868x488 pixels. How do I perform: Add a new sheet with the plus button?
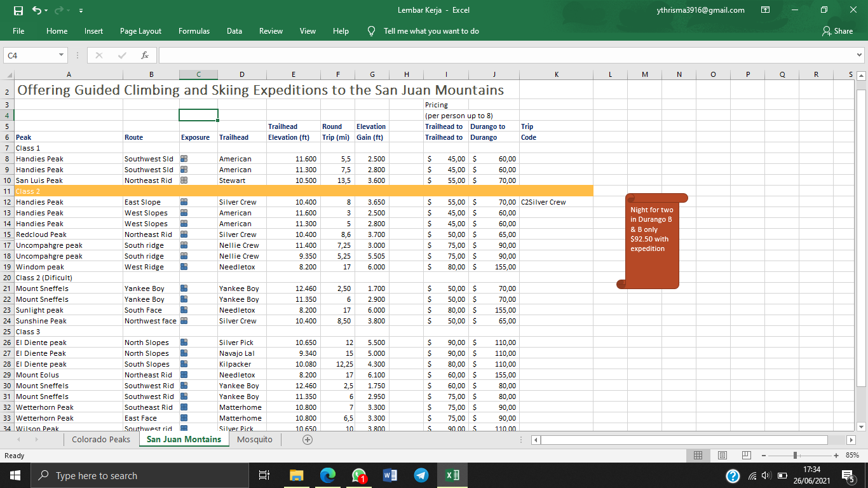click(x=308, y=439)
